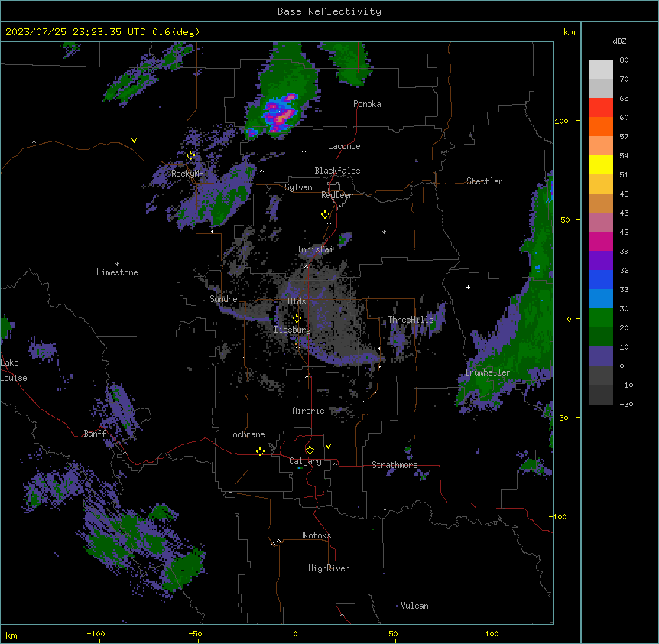
Task: Click the yellow diamond marker beside RockyMH
Action: click(191, 156)
